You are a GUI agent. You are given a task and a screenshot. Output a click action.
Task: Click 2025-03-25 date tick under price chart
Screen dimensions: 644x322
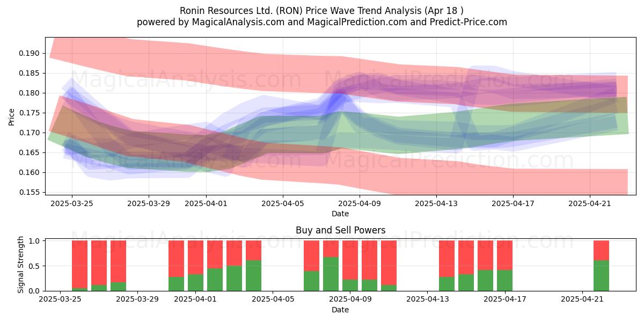(x=72, y=203)
